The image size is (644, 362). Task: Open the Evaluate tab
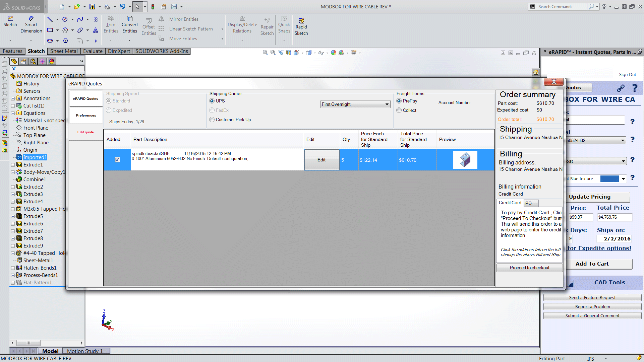point(93,51)
